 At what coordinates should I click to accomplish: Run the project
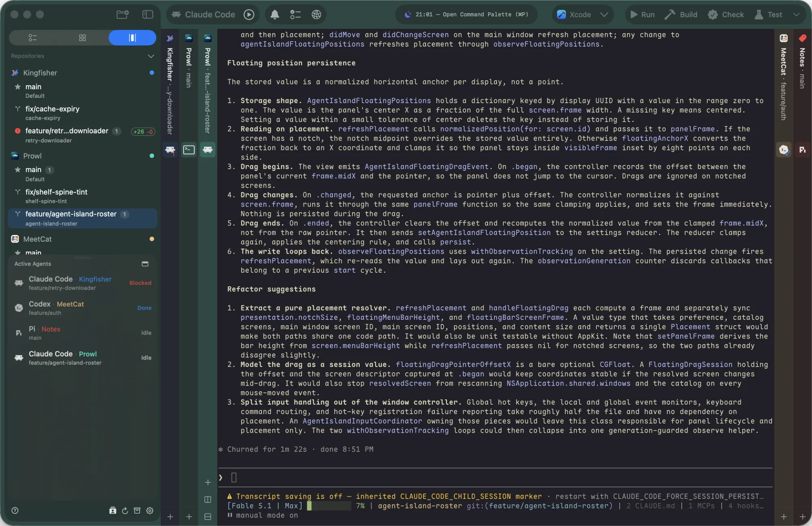(642, 15)
